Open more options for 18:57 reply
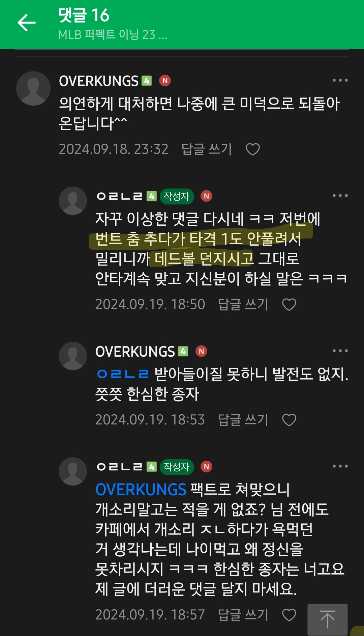Screen dimensions: 364x636 [340, 466]
